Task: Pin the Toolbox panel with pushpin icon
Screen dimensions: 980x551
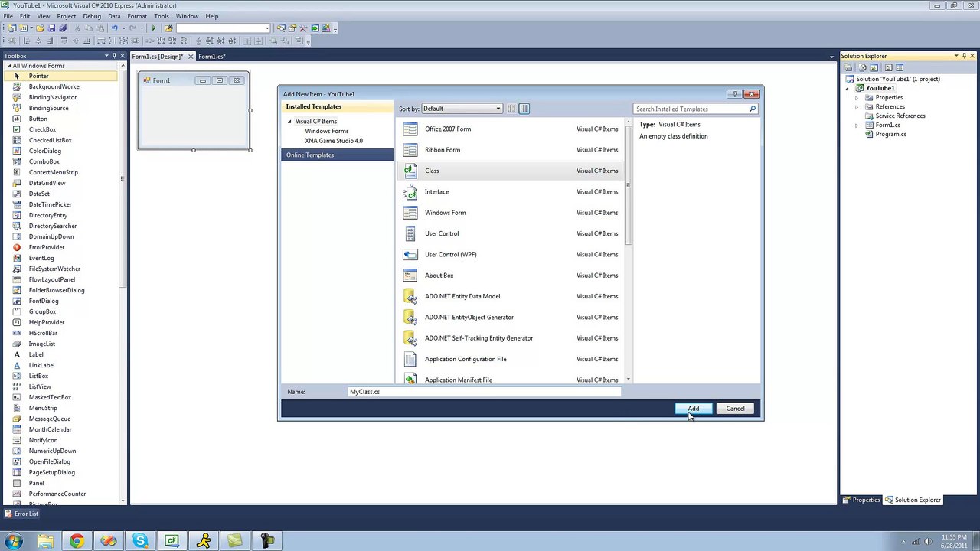Action: (114, 56)
